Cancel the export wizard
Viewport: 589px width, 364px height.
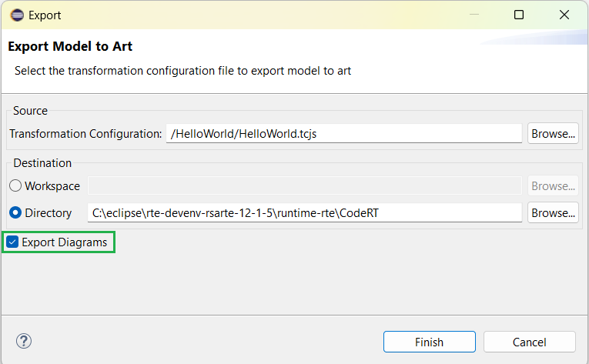tap(530, 342)
